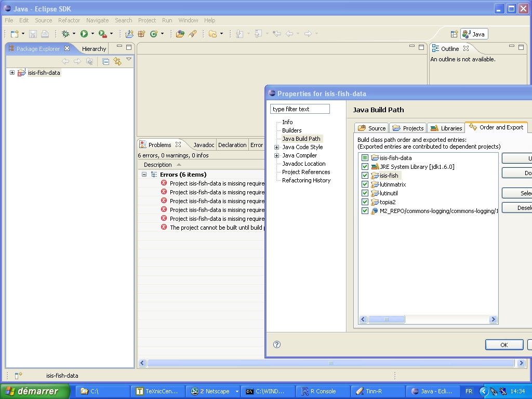Click right scroll arrow of build path list

click(494, 320)
